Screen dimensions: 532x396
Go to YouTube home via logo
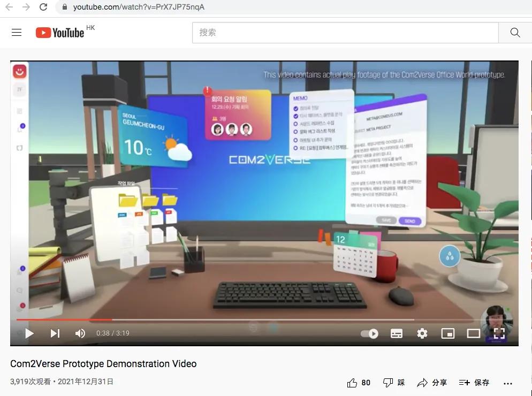click(60, 33)
